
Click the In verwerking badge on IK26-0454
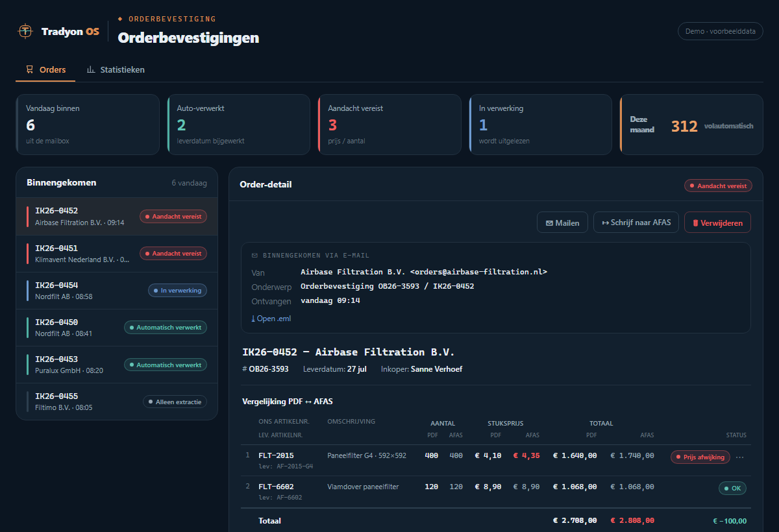click(177, 291)
